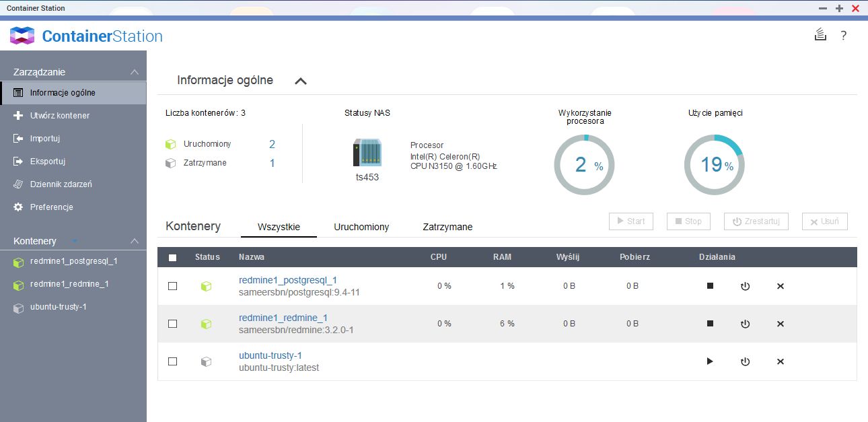Click green cube icon of sidebar redmine1_redmine_1

coord(18,285)
